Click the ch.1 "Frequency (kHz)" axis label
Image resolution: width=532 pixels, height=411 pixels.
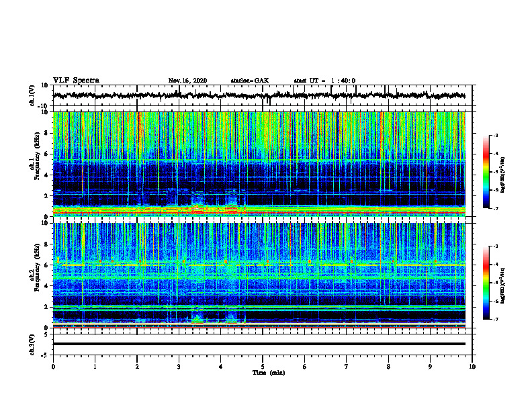[x=37, y=156]
